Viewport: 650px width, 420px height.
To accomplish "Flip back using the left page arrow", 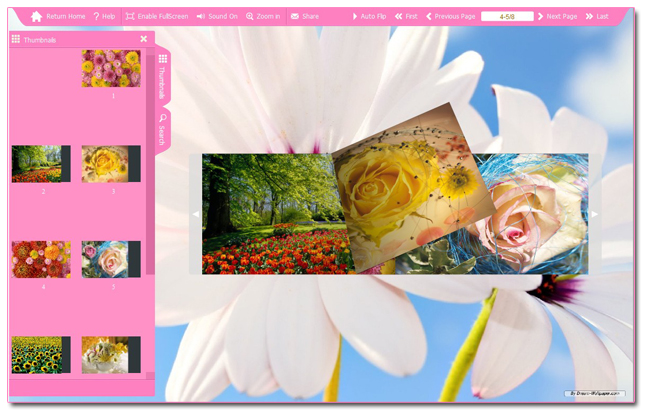I will point(196,214).
